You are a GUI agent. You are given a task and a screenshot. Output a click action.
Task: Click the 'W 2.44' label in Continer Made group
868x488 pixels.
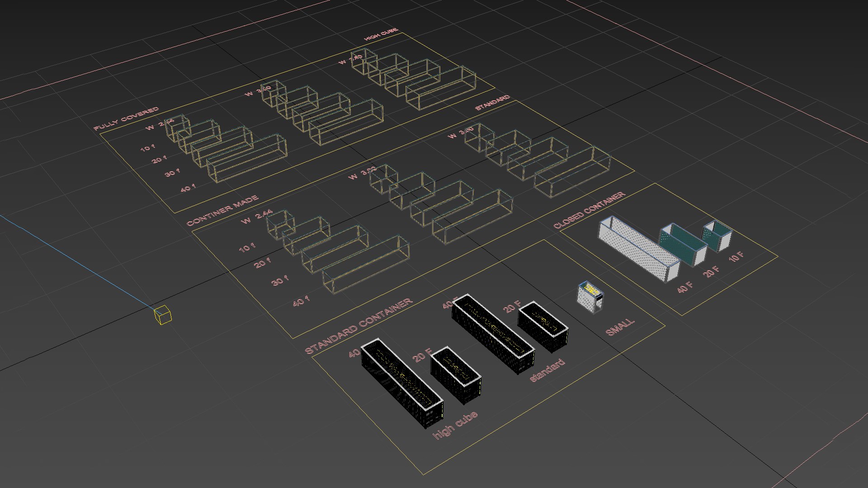click(257, 217)
